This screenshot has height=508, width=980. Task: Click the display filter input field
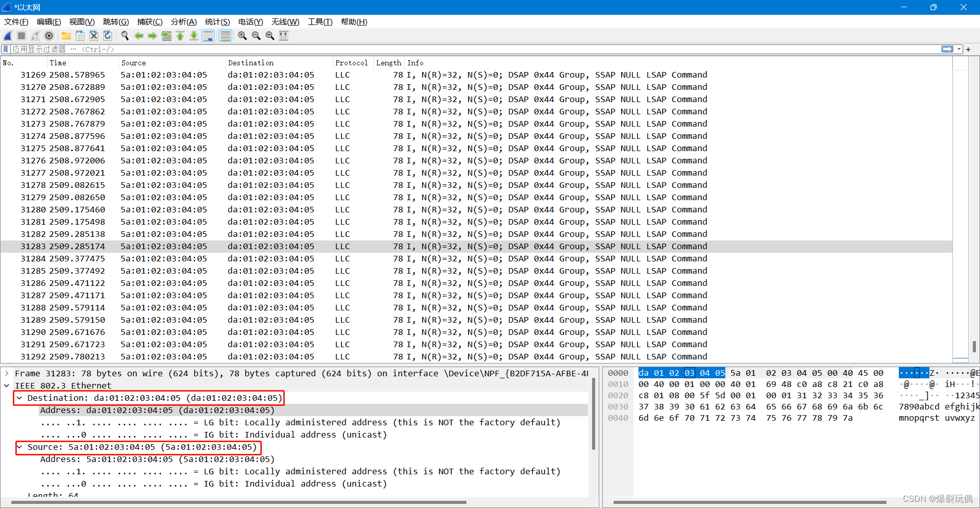click(475, 50)
